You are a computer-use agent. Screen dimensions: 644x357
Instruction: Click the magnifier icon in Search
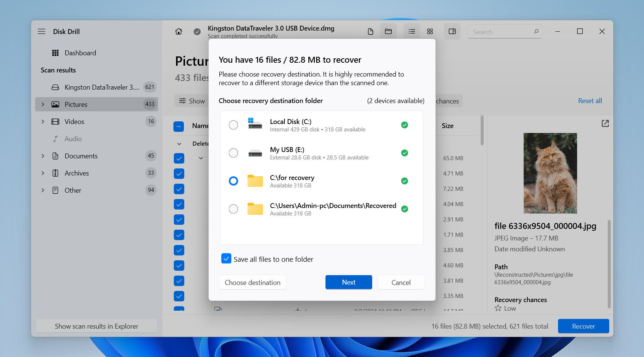[x=536, y=32]
